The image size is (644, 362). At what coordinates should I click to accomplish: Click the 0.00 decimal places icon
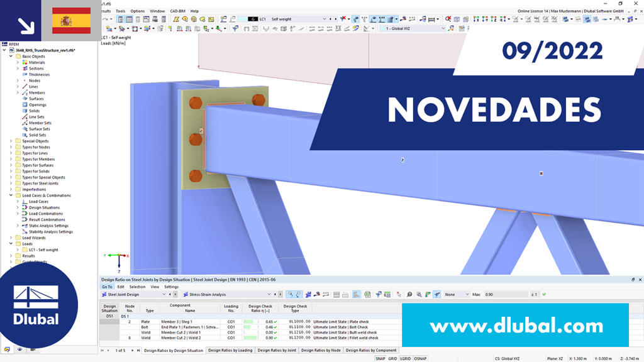pyautogui.click(x=387, y=294)
